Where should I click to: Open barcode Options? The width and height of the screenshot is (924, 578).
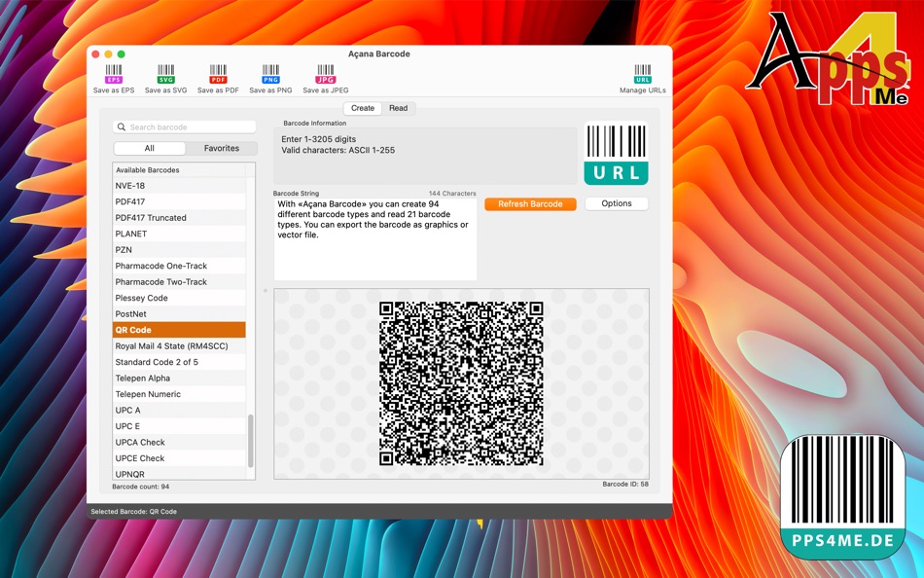click(617, 203)
